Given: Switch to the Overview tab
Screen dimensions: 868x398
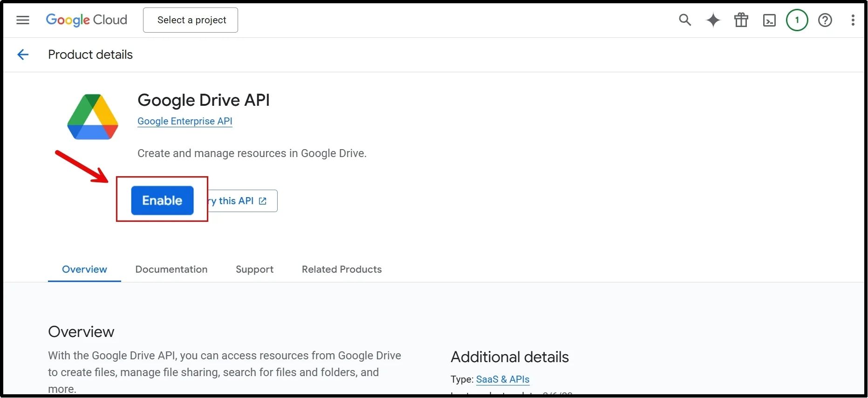Looking at the screenshot, I should (x=84, y=269).
